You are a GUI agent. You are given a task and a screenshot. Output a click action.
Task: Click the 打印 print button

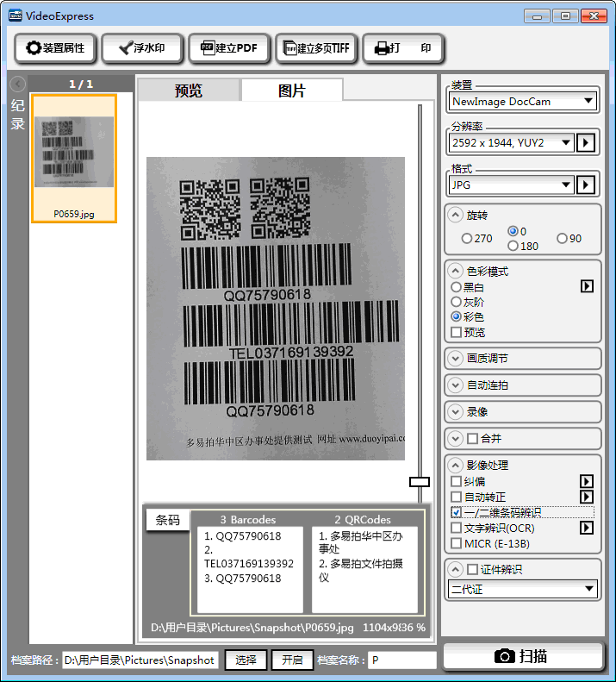(x=403, y=47)
